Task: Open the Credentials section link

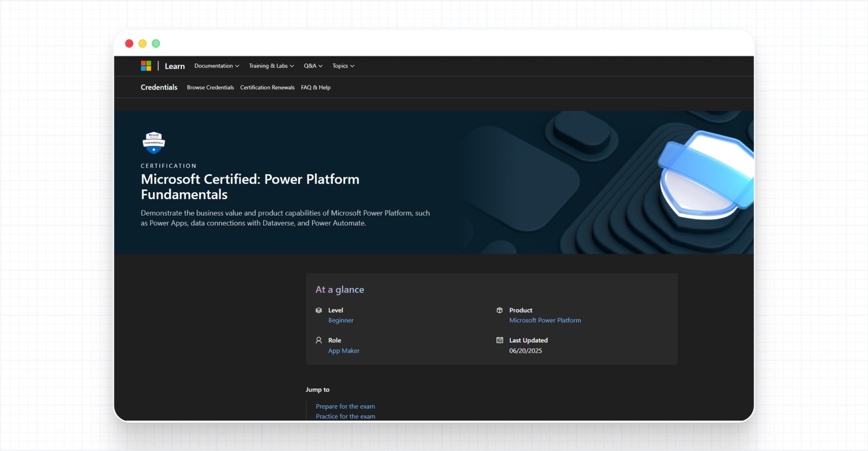Action: (159, 87)
